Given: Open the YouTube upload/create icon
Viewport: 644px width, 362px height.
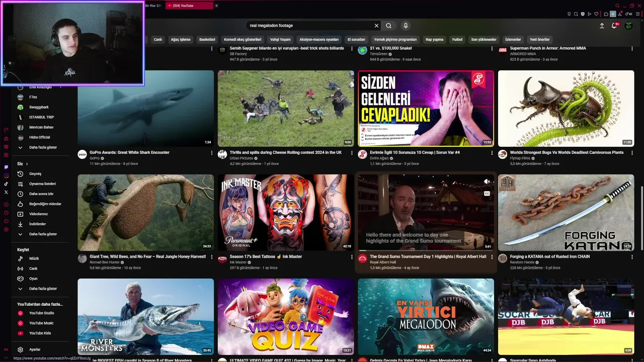Looking at the screenshot, I should (602, 26).
